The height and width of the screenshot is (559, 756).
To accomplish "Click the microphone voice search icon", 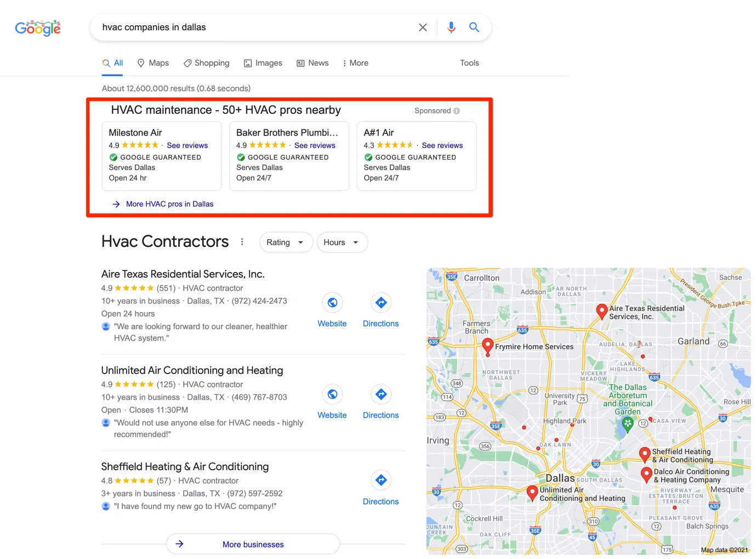I will 451,27.
